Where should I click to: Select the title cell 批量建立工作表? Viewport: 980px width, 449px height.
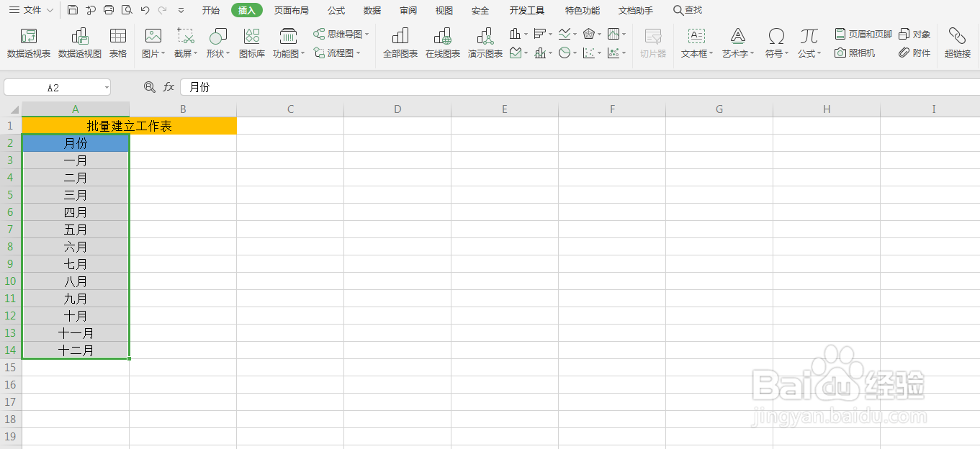tap(130, 126)
